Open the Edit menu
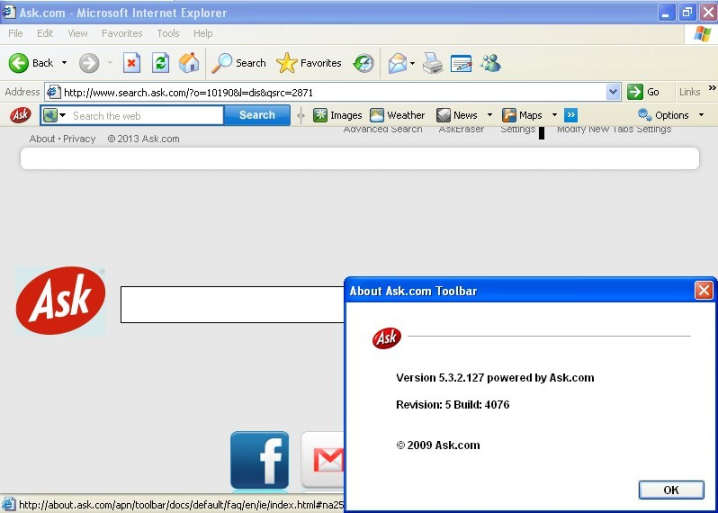 point(45,33)
